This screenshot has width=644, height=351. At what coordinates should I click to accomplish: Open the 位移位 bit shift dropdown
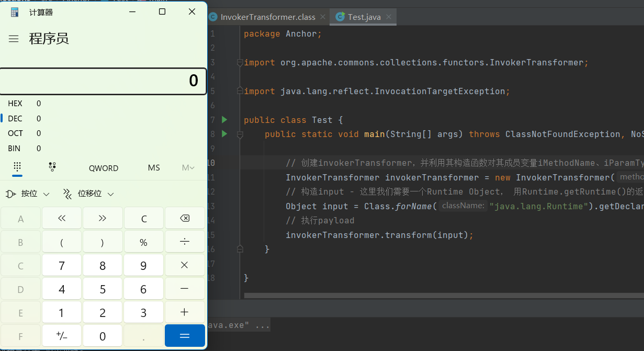pyautogui.click(x=88, y=194)
